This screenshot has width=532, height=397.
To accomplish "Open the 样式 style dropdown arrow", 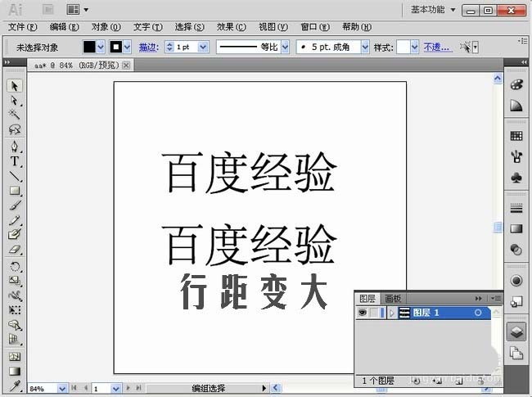I will (415, 47).
